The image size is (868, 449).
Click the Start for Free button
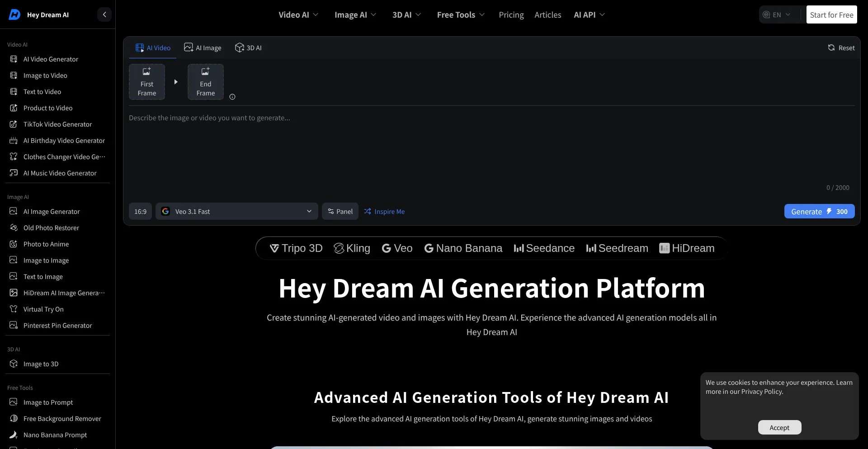pyautogui.click(x=831, y=14)
